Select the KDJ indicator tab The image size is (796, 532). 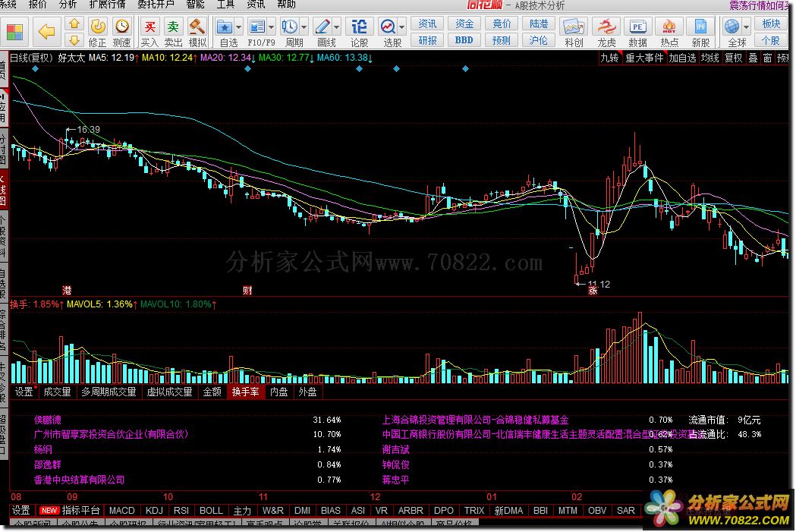pos(154,510)
